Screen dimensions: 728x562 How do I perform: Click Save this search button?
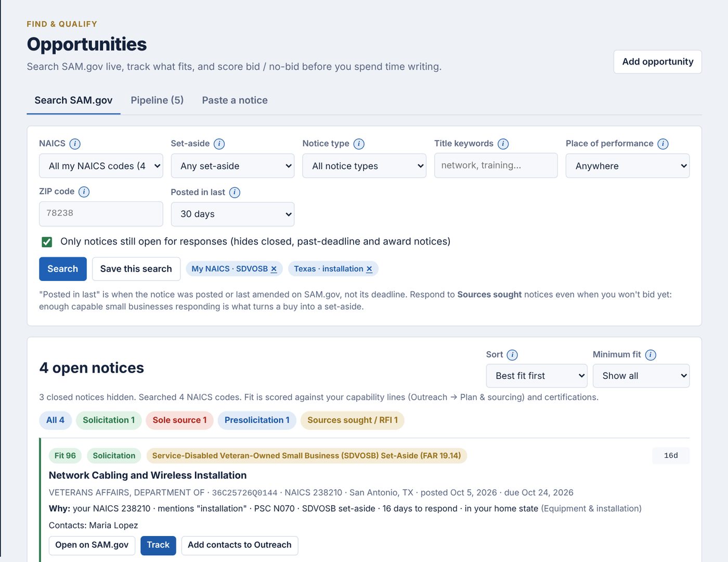(x=136, y=269)
